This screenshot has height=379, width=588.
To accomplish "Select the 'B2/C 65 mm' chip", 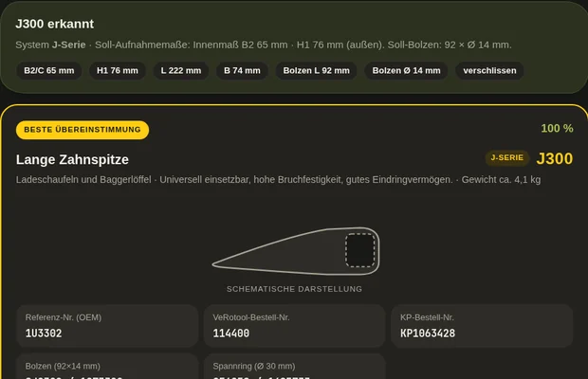I will coord(49,70).
